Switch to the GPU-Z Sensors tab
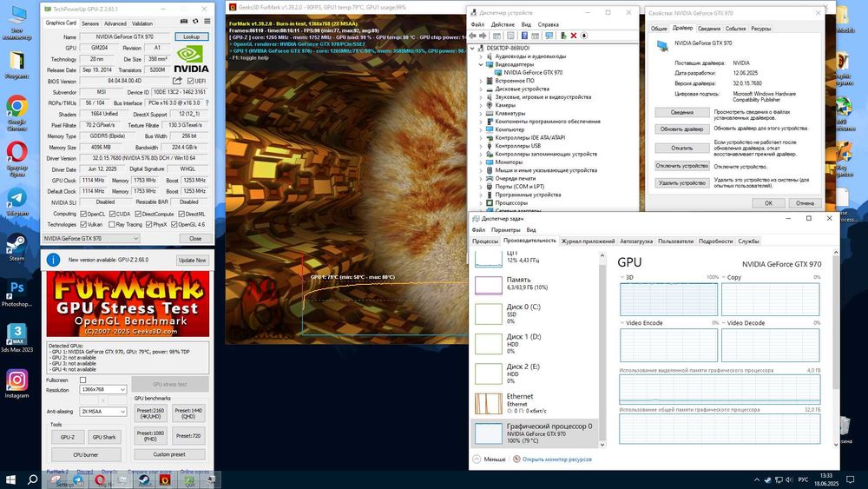This screenshot has width=868, height=489. pyautogui.click(x=90, y=23)
